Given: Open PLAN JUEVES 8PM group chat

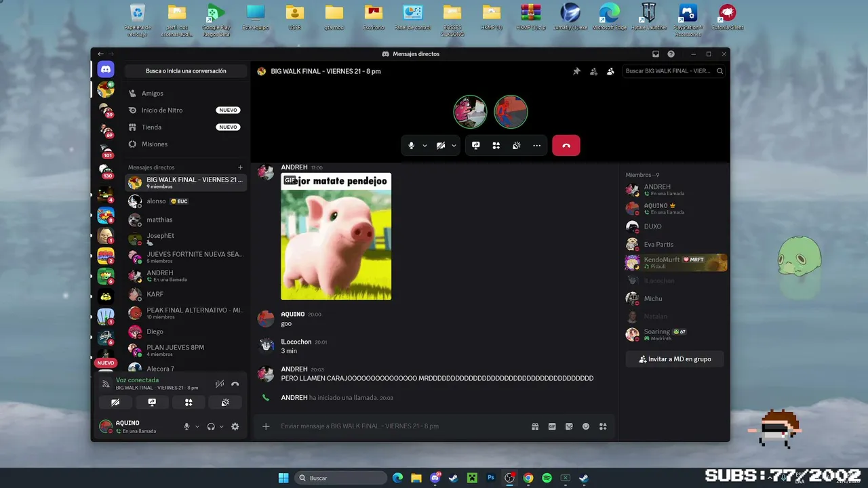Looking at the screenshot, I should pos(185,350).
